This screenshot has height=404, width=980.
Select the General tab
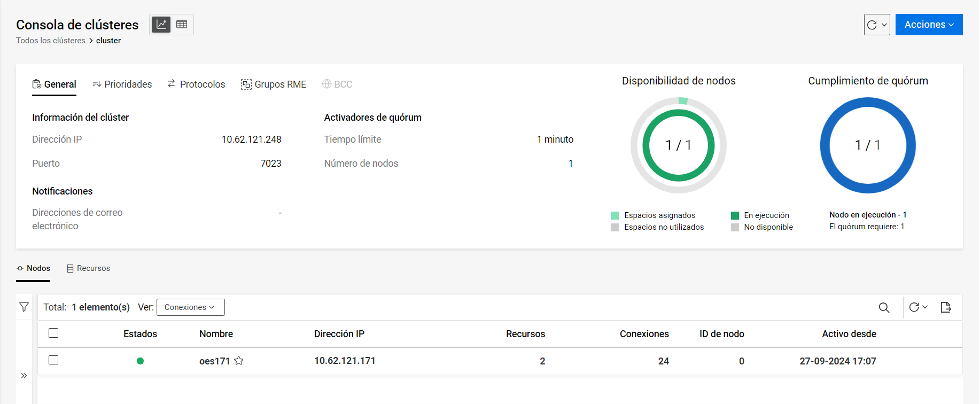54,84
